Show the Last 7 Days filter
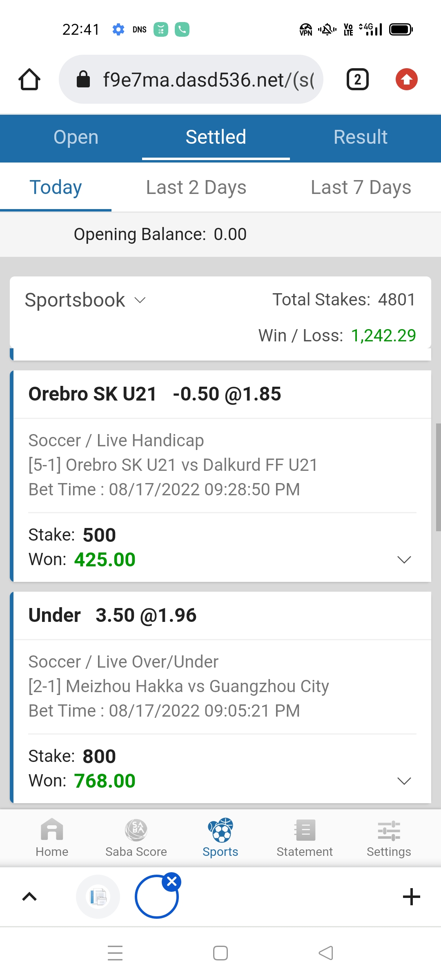Viewport: 441px width, 980px height. tap(361, 187)
